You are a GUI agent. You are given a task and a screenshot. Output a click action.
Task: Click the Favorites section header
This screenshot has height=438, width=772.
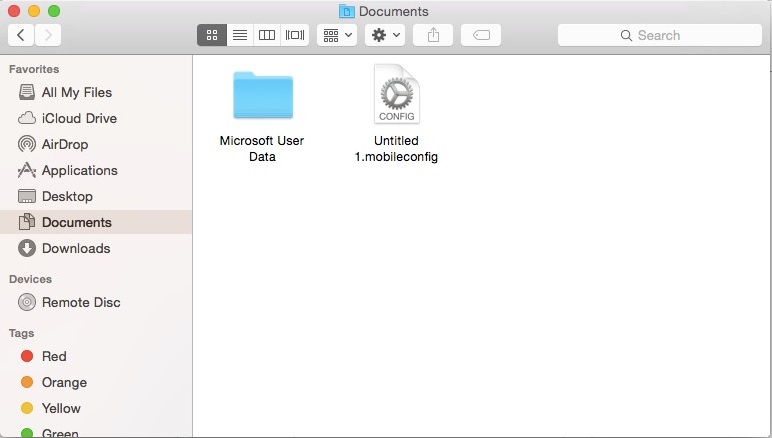(34, 69)
